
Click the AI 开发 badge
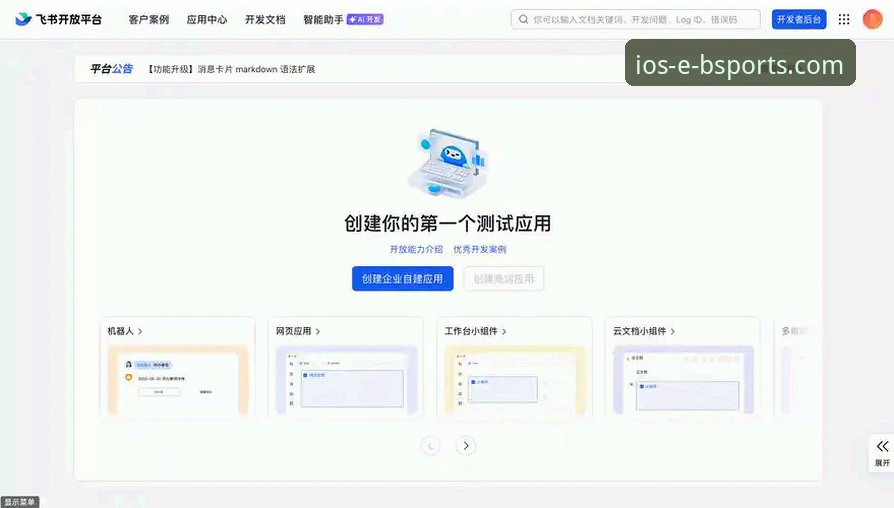[365, 19]
